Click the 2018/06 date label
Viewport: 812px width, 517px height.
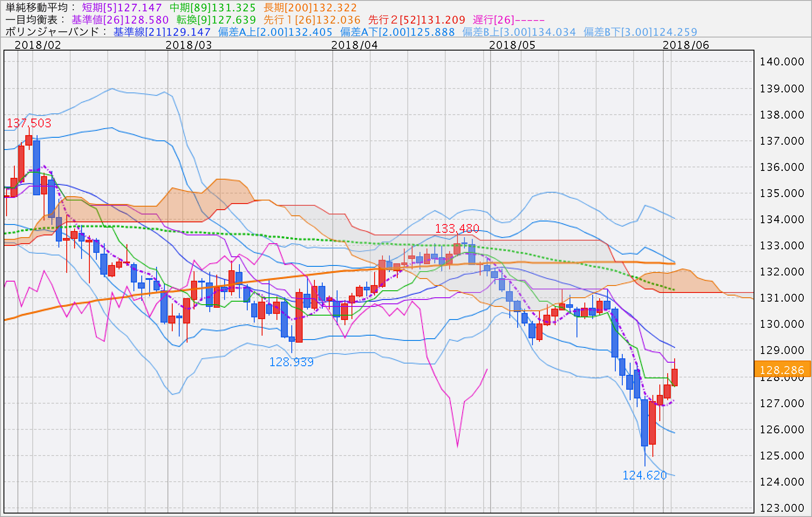686,45
